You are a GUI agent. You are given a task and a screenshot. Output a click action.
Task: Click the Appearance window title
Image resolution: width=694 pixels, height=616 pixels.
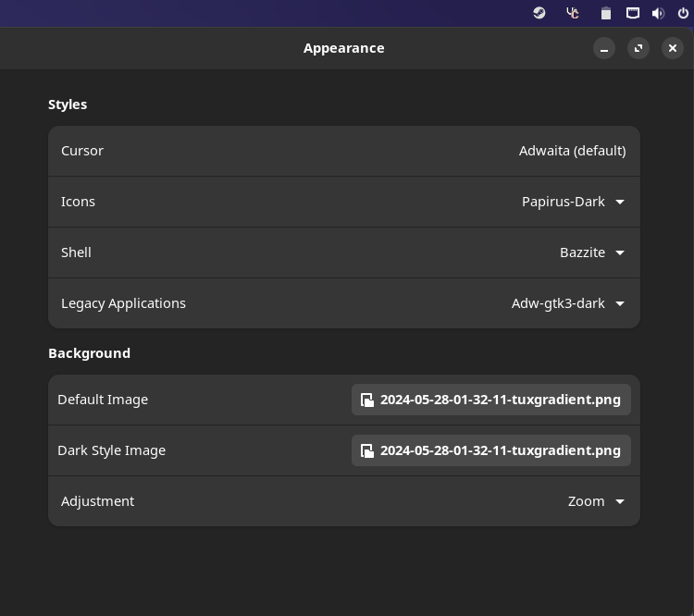click(x=343, y=48)
